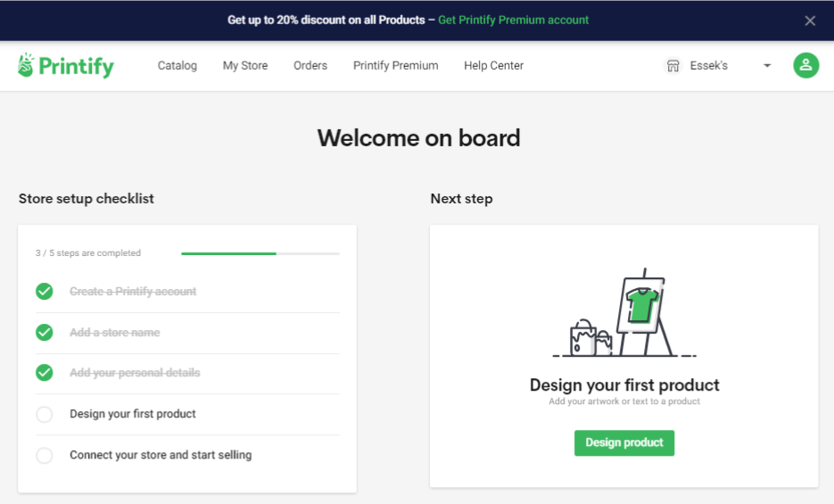This screenshot has height=504, width=834.
Task: Click the Printify logo icon
Action: pyautogui.click(x=26, y=65)
